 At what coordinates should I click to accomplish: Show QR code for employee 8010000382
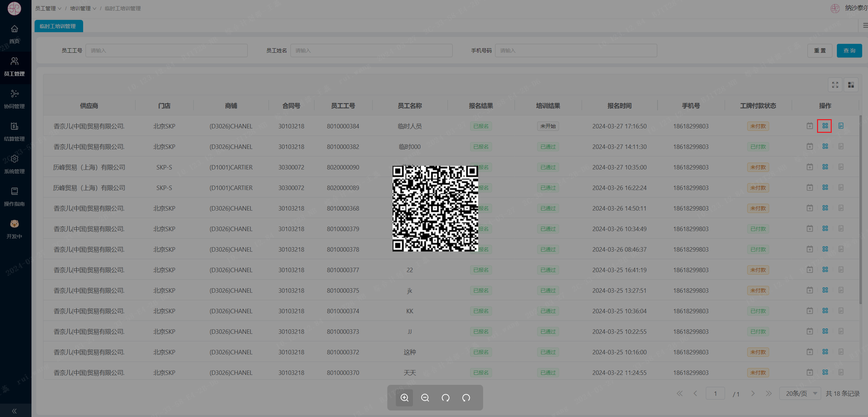coord(825,147)
